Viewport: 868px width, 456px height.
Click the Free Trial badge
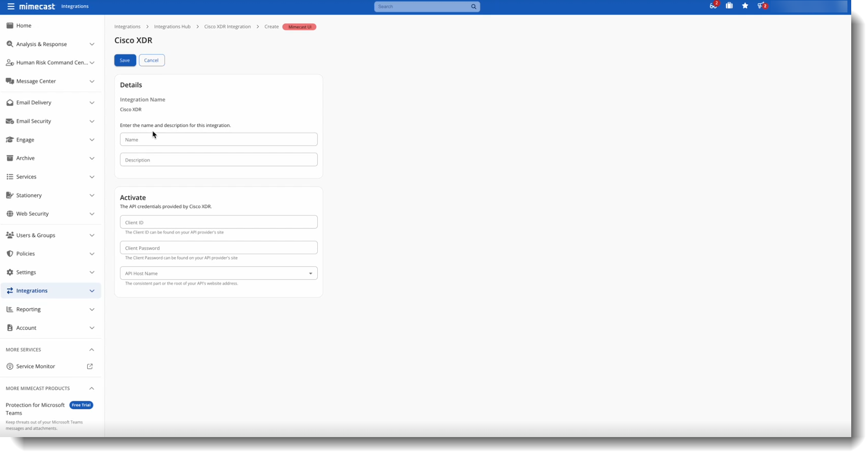[x=81, y=405]
